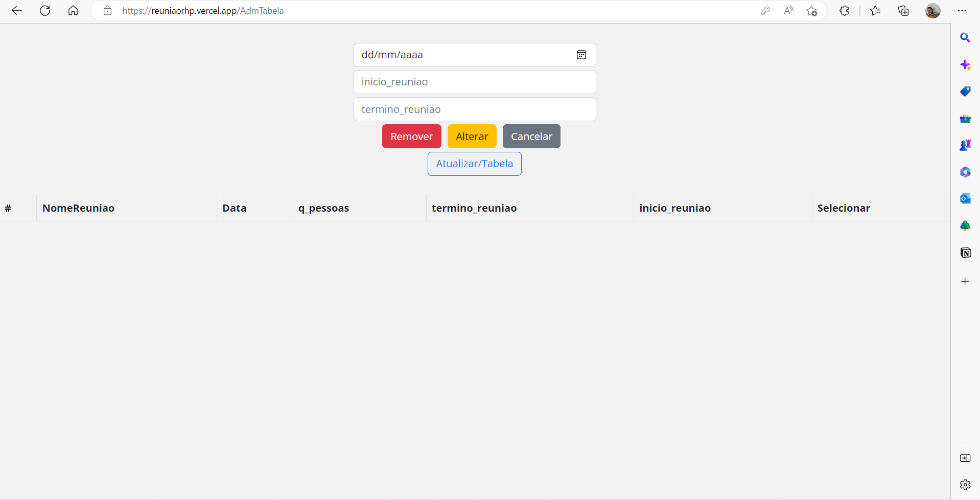Screen dimensions: 980x500
Task: Open the Extensions puzzle icon
Action: click(x=844, y=10)
